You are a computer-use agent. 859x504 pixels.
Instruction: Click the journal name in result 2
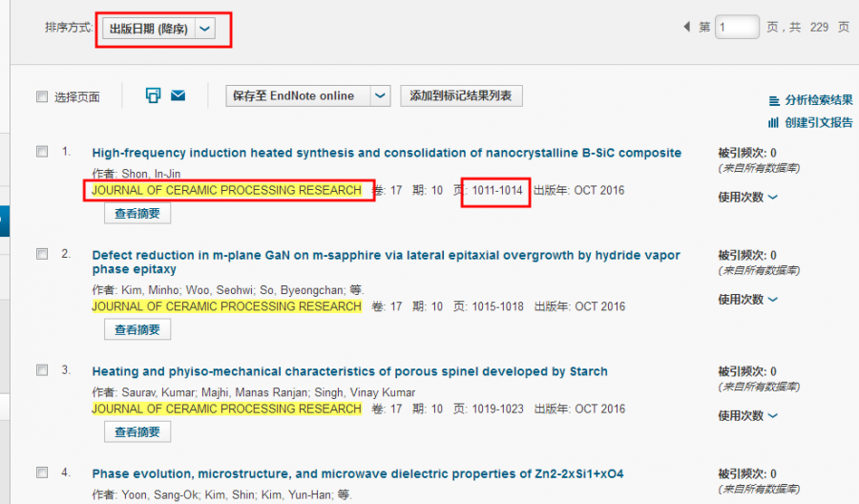[x=227, y=306]
